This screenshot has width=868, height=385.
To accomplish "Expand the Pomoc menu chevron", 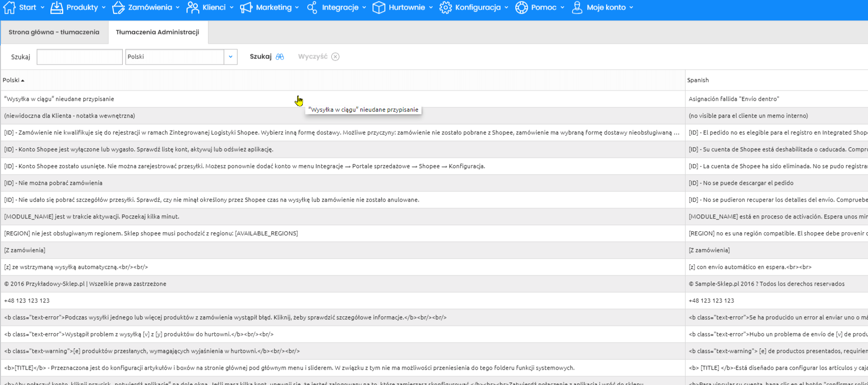I will (x=562, y=8).
